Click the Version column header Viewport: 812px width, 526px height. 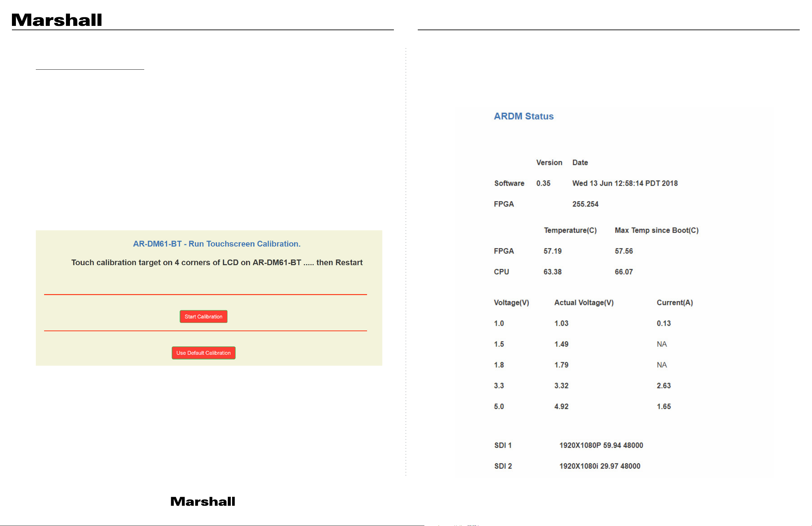[549, 163]
